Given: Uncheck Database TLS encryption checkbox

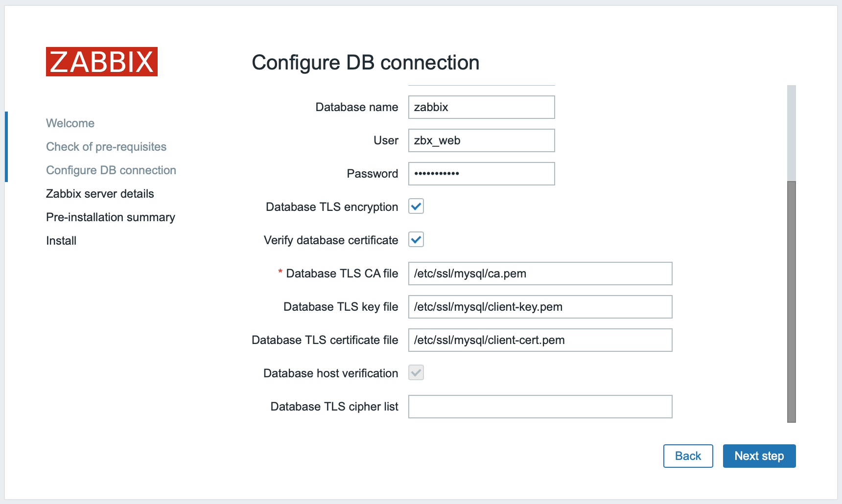Looking at the screenshot, I should (416, 206).
